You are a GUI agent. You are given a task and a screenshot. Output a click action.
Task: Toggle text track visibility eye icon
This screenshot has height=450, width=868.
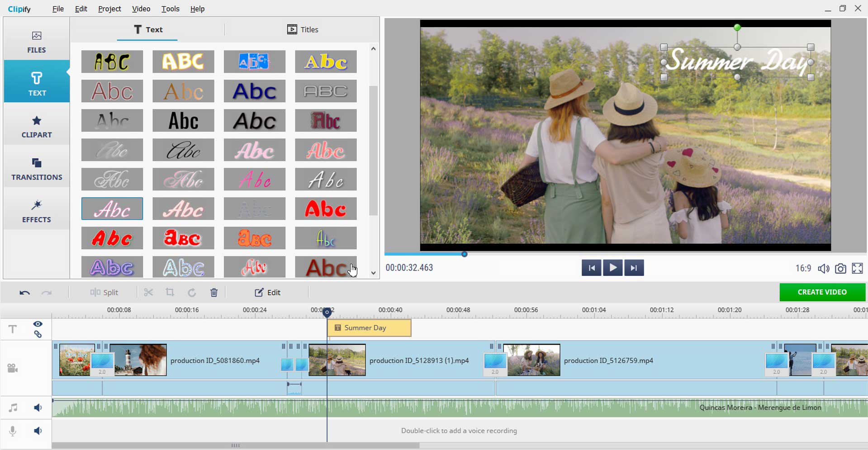(38, 324)
